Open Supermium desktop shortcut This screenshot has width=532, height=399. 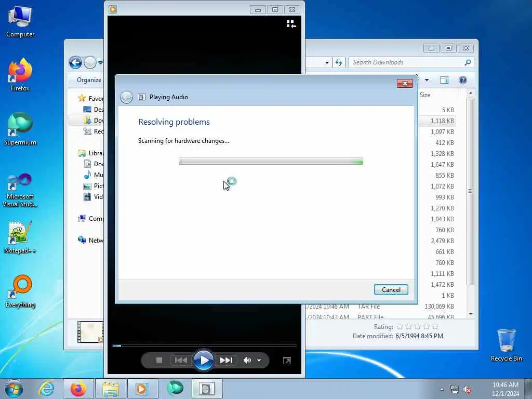point(20,129)
